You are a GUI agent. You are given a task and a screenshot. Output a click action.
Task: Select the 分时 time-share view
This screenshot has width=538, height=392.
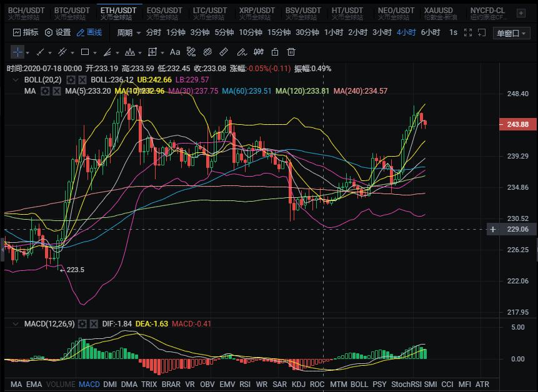[153, 32]
